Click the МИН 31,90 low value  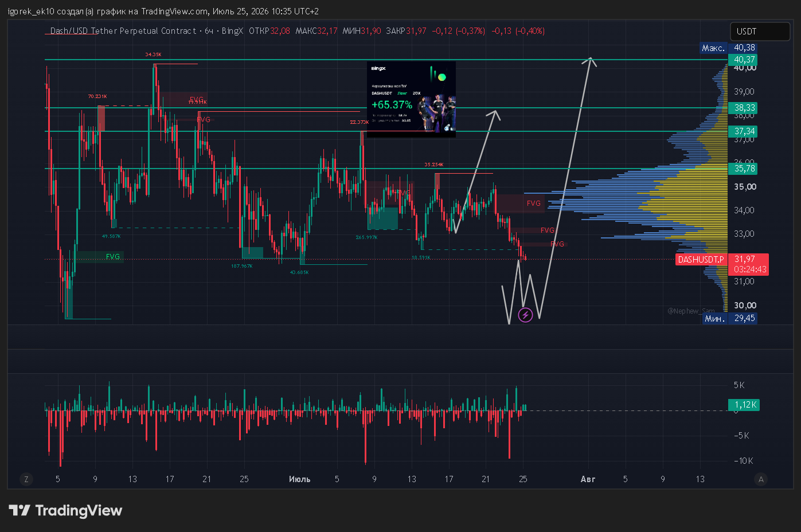362,31
